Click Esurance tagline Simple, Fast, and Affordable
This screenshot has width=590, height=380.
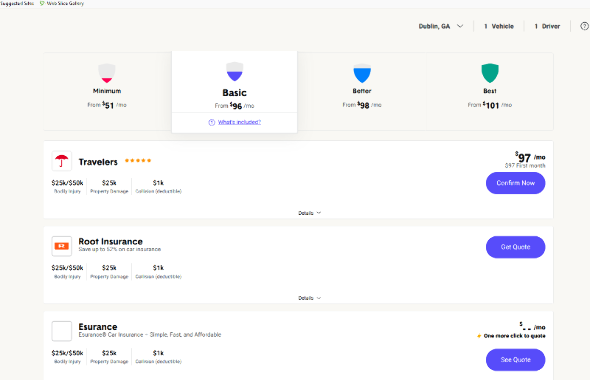click(x=150, y=334)
